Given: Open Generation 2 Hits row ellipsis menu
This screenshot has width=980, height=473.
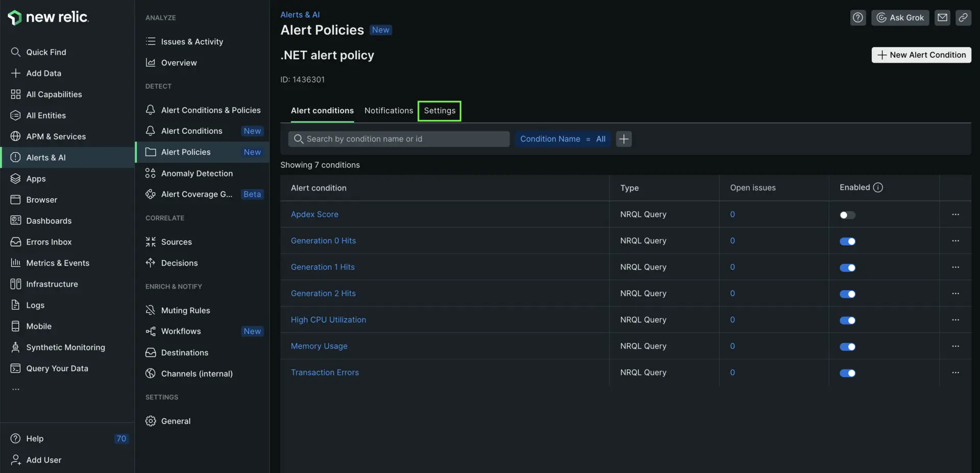Looking at the screenshot, I should pyautogui.click(x=955, y=293).
